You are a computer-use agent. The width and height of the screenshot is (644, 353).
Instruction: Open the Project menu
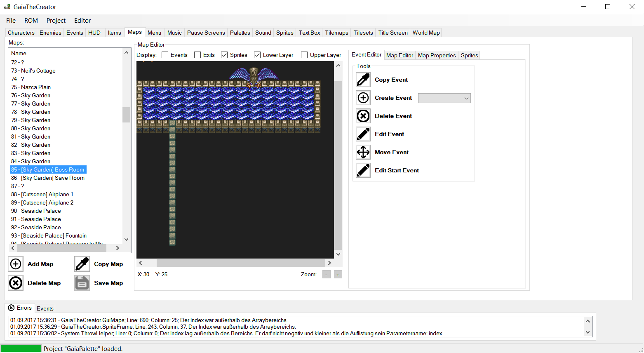56,20
